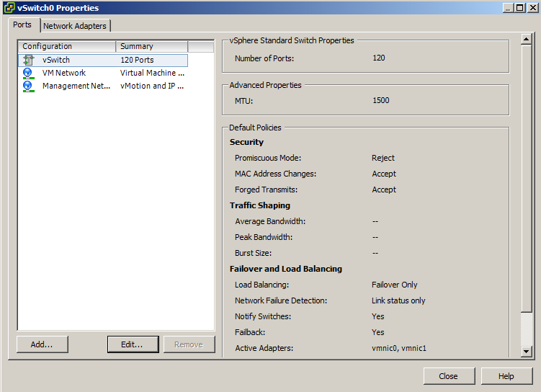Switch to the Ports tab

point(22,24)
